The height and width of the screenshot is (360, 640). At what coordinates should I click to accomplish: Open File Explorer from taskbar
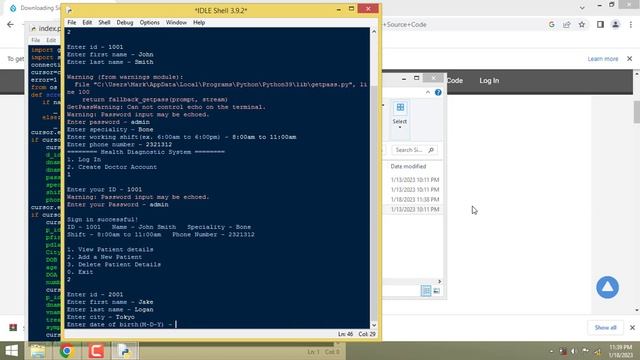click(x=38, y=351)
